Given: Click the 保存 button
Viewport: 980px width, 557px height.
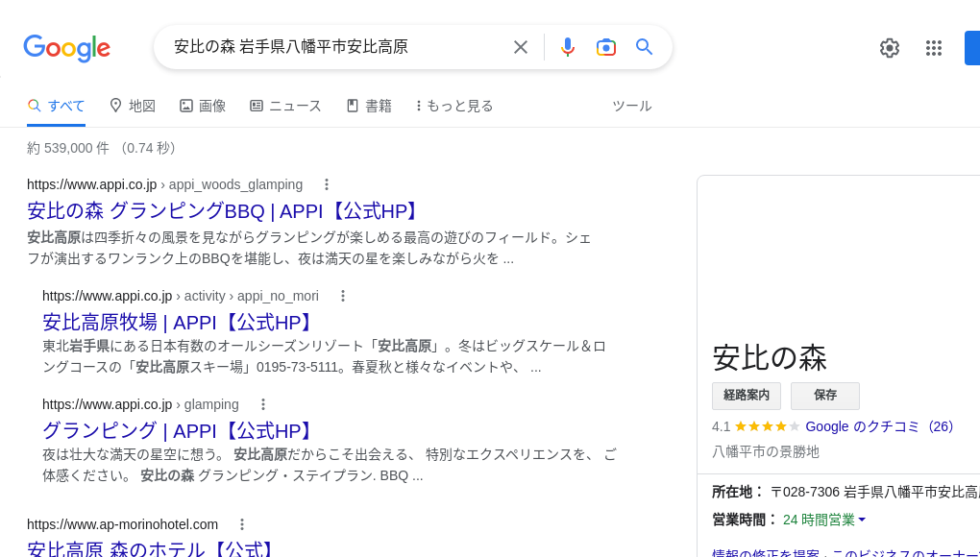Looking at the screenshot, I should 824,396.
